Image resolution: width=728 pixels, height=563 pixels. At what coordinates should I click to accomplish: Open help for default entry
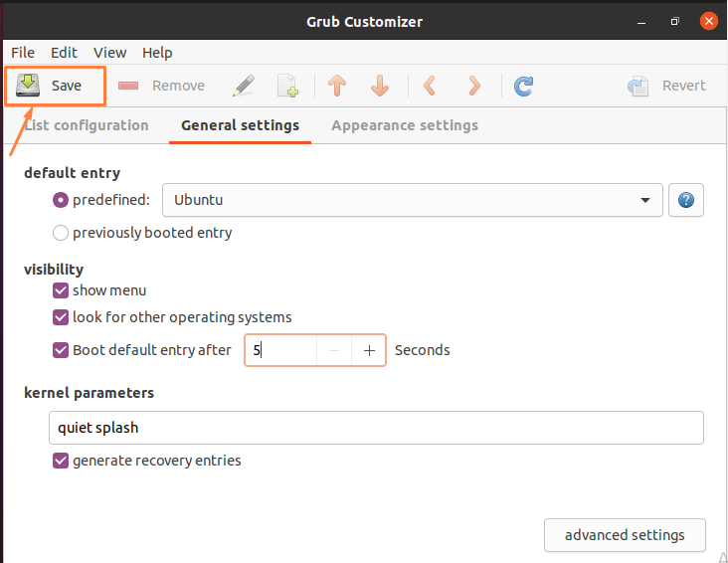pyautogui.click(x=686, y=200)
